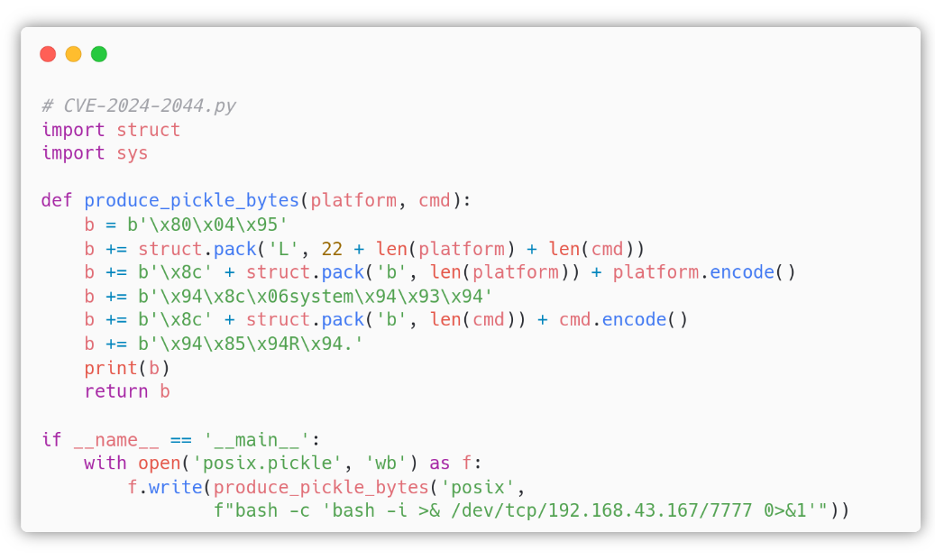Click function name 'produce_pickle_bytes' in def line
Screen dimensions: 935x560
(191, 200)
